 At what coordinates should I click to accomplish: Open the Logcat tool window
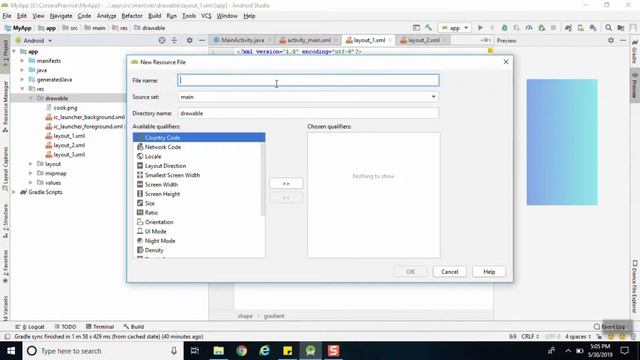(x=30, y=327)
